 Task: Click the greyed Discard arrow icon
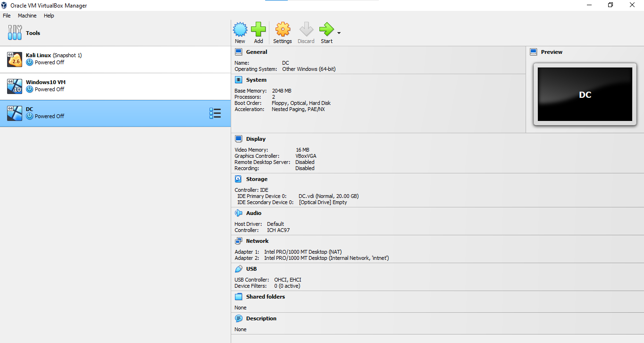306,30
